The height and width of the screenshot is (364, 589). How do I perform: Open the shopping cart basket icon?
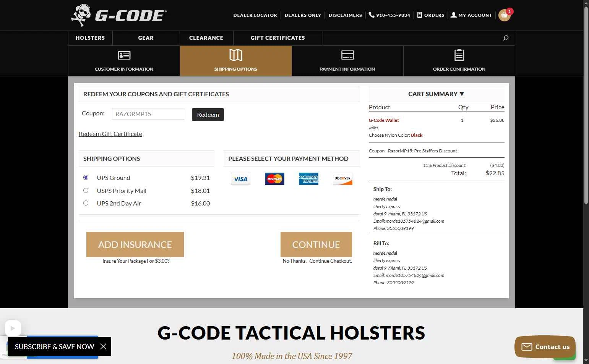(505, 15)
